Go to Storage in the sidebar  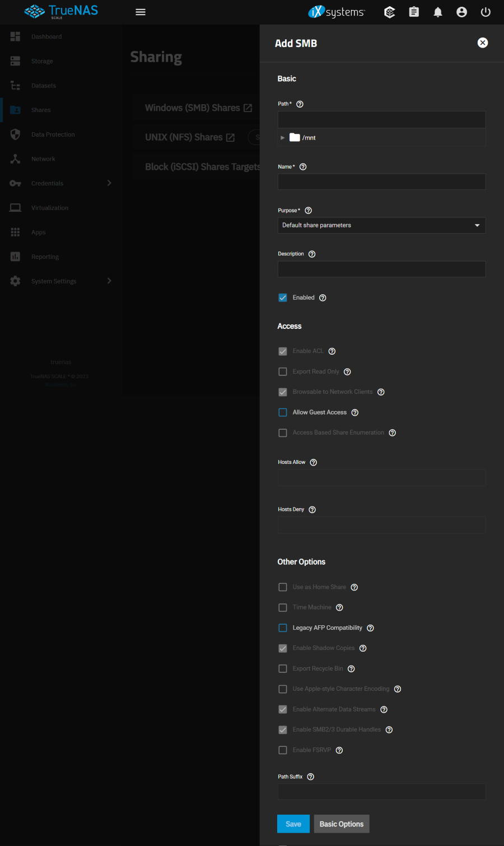click(42, 61)
